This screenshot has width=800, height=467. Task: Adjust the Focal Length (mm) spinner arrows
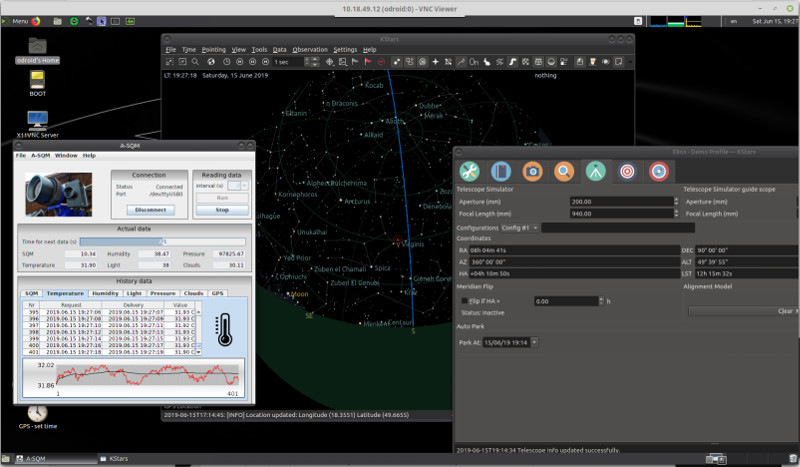pyautogui.click(x=676, y=214)
